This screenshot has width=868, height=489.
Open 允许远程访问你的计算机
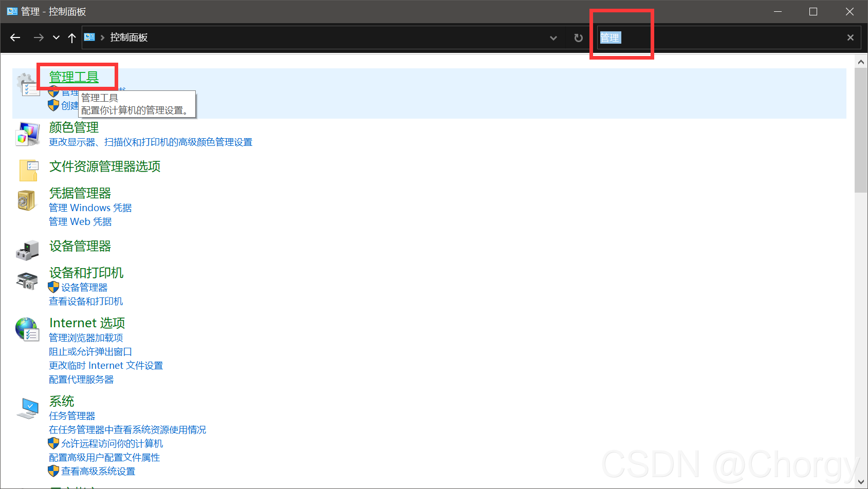pos(112,444)
